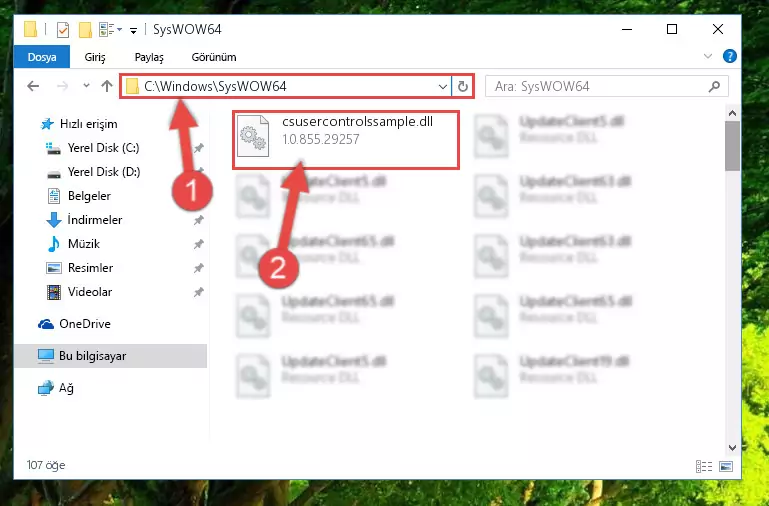769x506 pixels.
Task: Close the SysWOW64 window
Action: pyautogui.click(x=718, y=29)
